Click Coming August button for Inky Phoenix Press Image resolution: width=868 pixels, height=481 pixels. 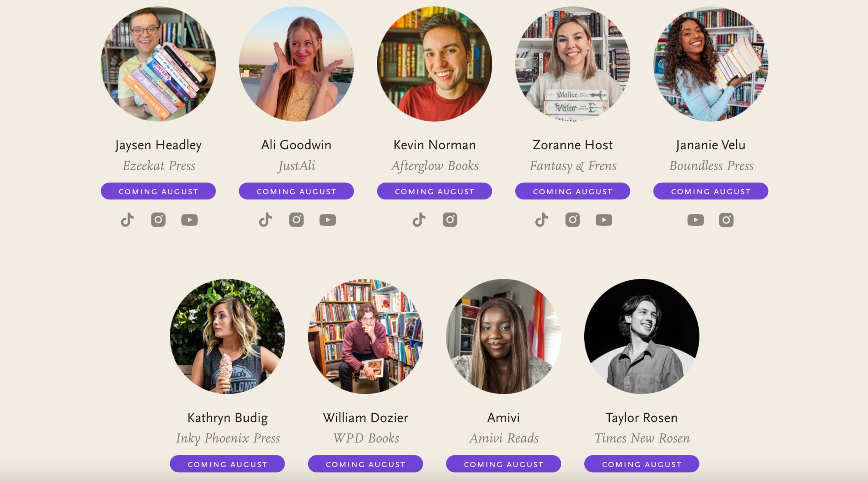point(227,464)
